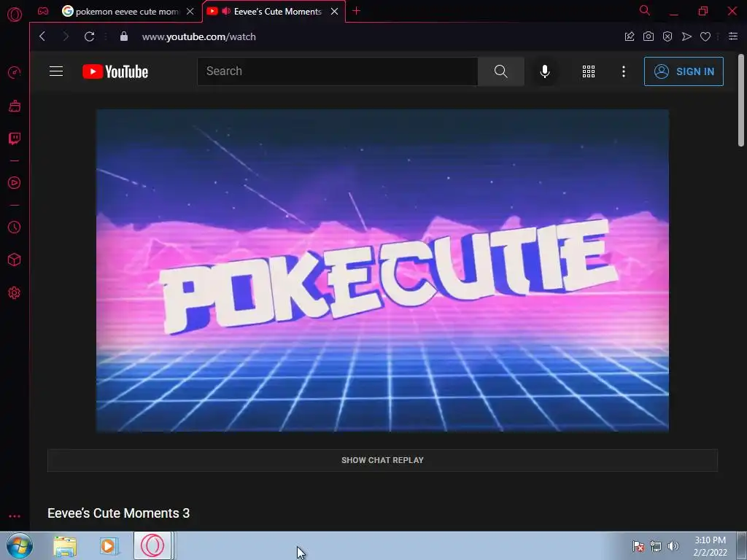Image resolution: width=747 pixels, height=560 pixels.
Task: Open the My Flow send icon
Action: coord(686,36)
